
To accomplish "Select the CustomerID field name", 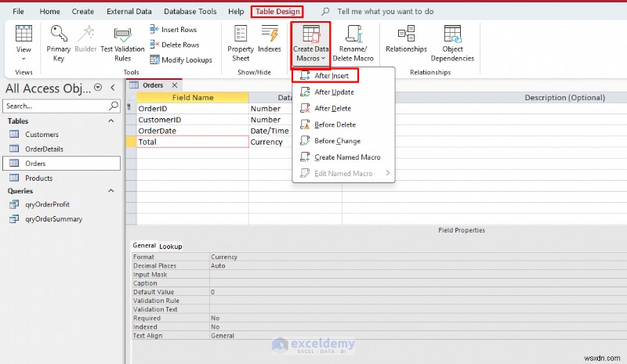I will (192, 120).
